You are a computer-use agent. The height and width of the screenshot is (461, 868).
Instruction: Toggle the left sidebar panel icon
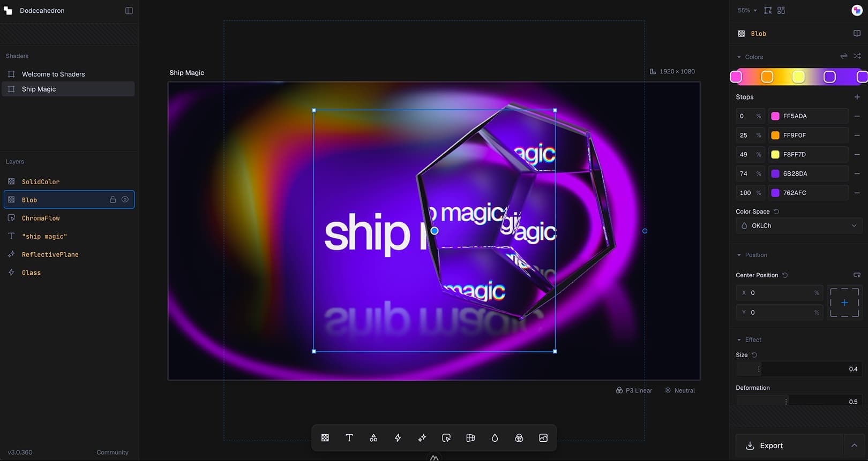(129, 11)
